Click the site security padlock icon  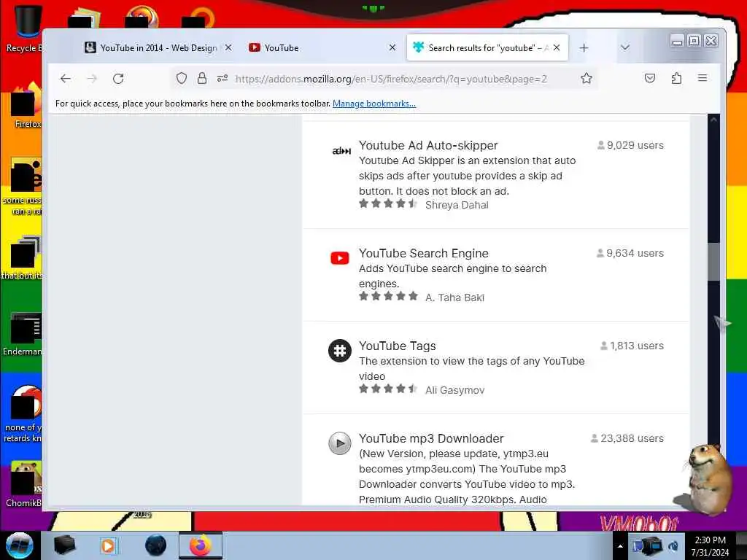202,79
